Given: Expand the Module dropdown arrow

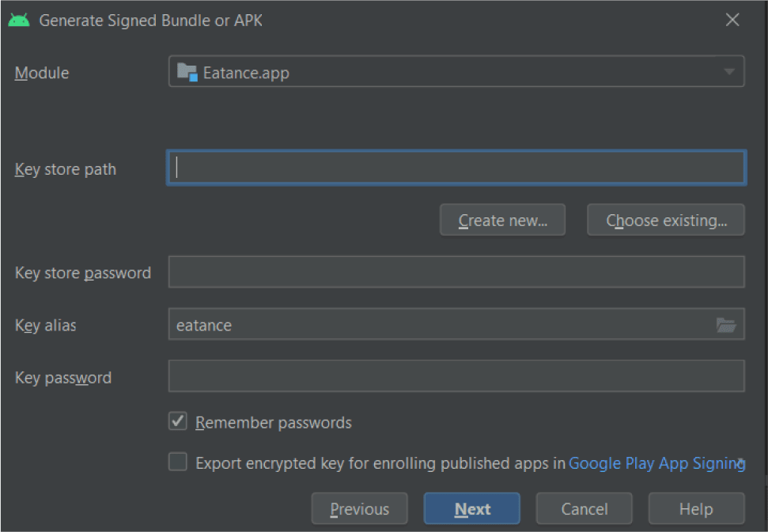Looking at the screenshot, I should (728, 72).
